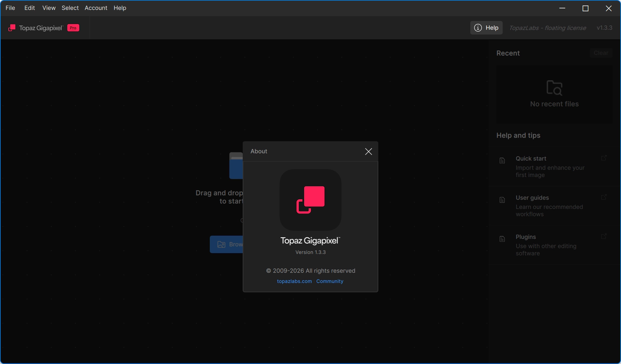
Task: Click the Quick start document icon
Action: pyautogui.click(x=502, y=161)
